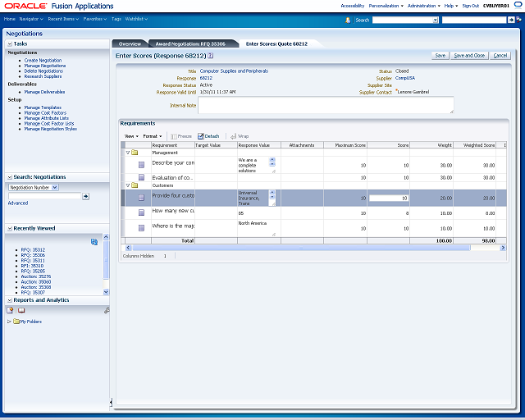Click the Maximum Score column header
This screenshot has width=525, height=420.
coord(345,145)
